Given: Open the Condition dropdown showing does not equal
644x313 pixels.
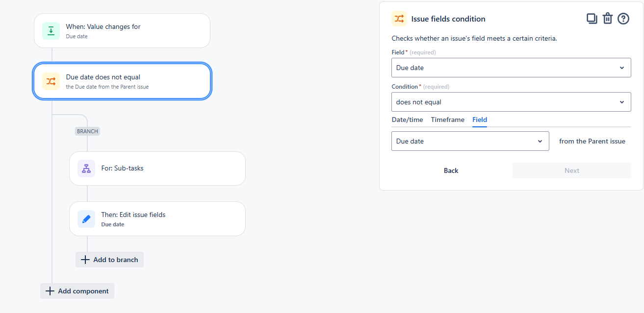Looking at the screenshot, I should 511,102.
